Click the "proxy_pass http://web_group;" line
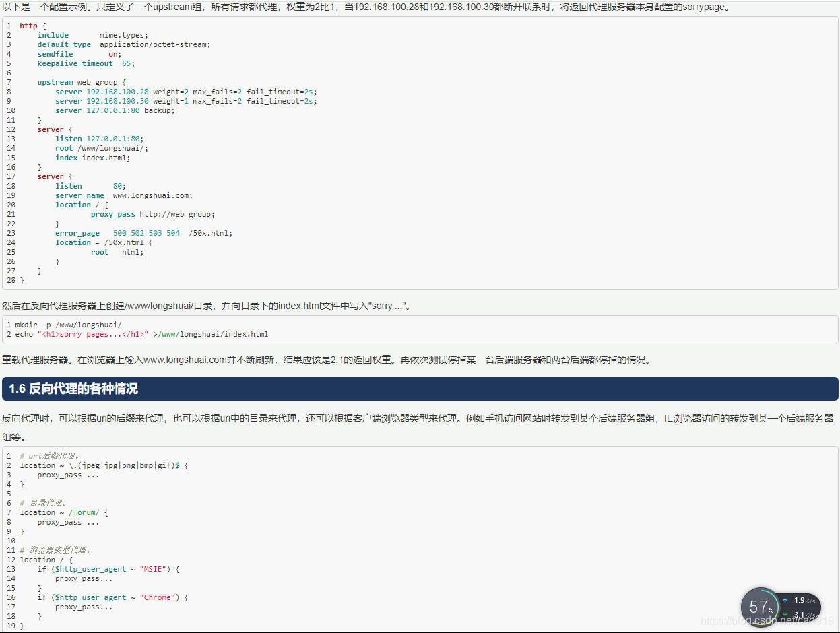840x633 pixels. point(153,214)
